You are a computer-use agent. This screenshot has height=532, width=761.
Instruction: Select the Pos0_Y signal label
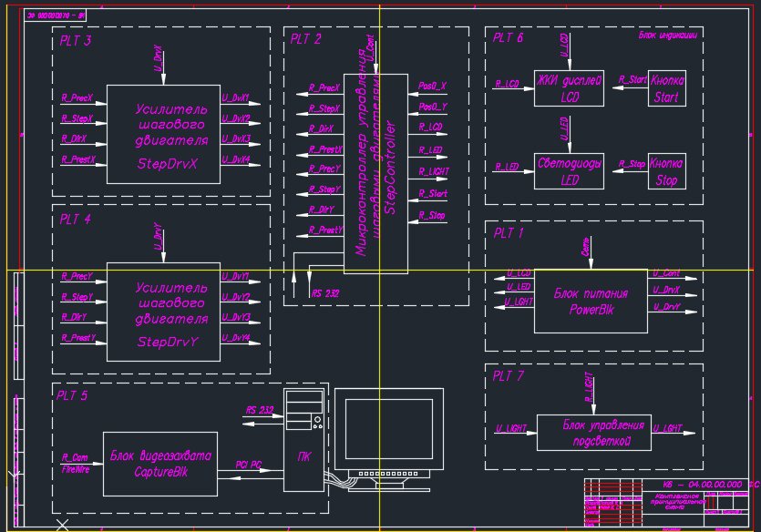(x=433, y=107)
